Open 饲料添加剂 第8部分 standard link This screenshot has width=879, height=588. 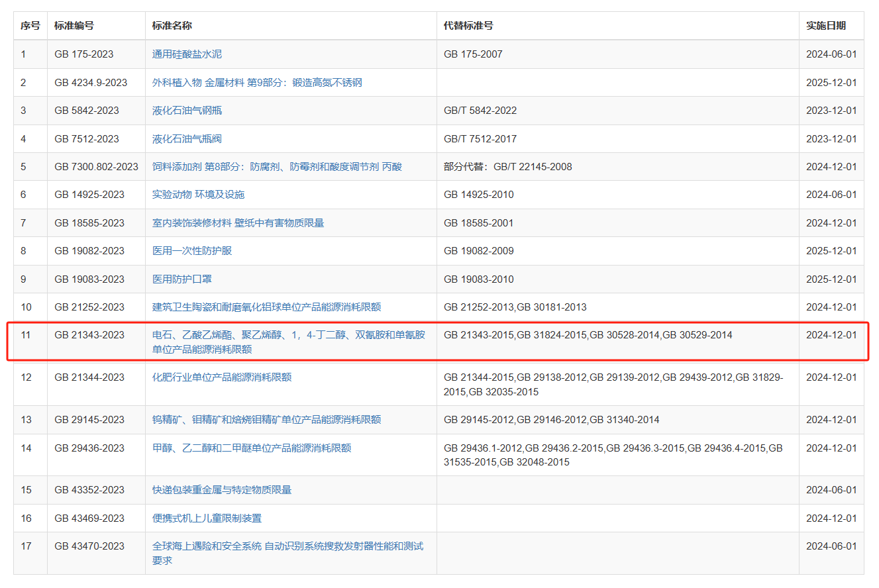[277, 167]
